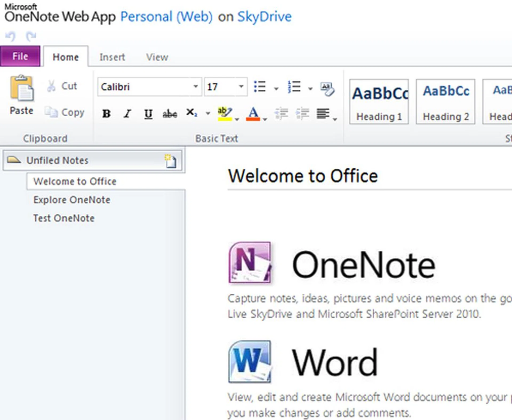Switch to the Insert ribbon tab
This screenshot has height=420, width=512.
[x=112, y=57]
